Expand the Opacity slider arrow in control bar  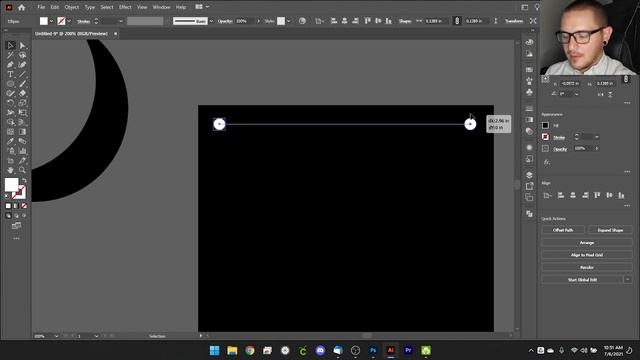(258, 21)
